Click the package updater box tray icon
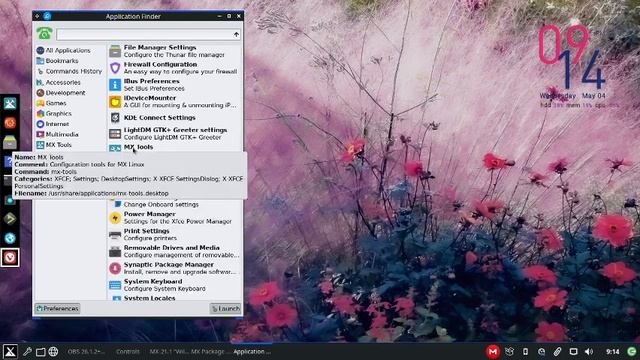640x360 pixels. [509, 351]
